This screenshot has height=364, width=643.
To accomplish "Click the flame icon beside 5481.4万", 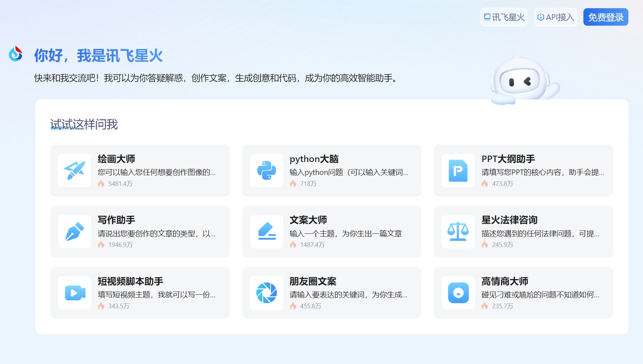I will (101, 183).
